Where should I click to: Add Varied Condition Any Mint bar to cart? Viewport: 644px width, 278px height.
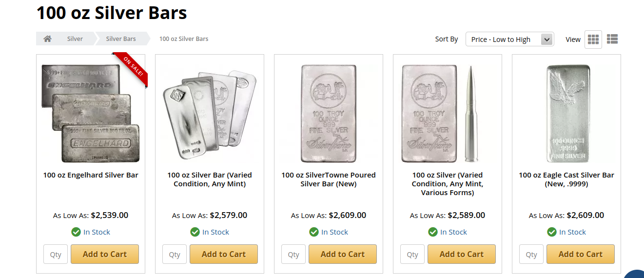coord(224,254)
